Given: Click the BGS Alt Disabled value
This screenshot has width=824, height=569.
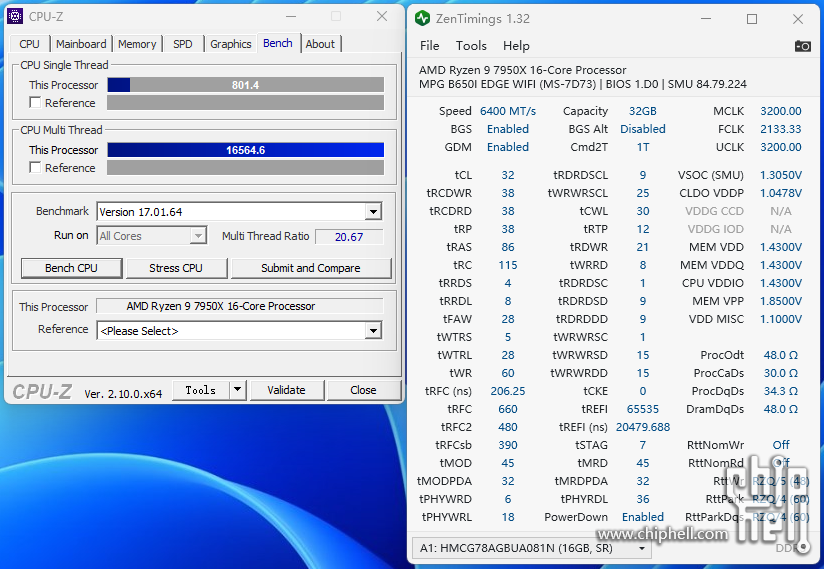Looking at the screenshot, I should pos(643,129).
